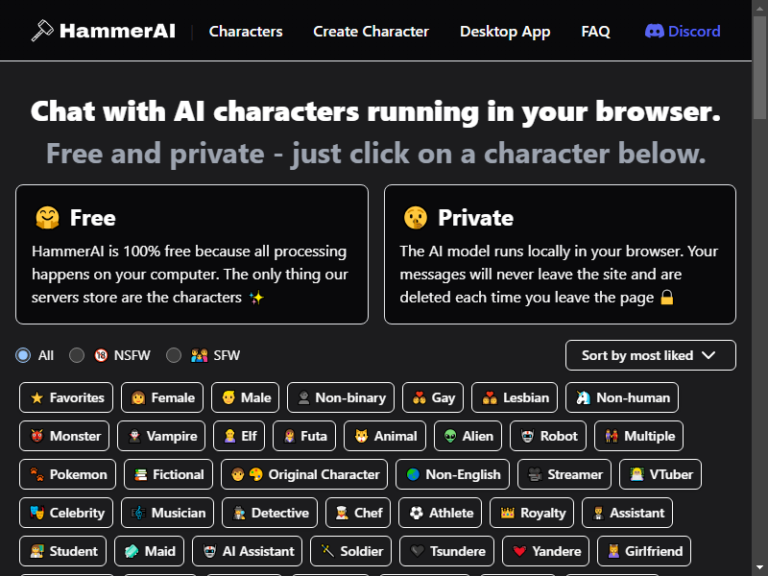Filter by the VTuber tag
This screenshot has width=768, height=576.
pos(660,475)
